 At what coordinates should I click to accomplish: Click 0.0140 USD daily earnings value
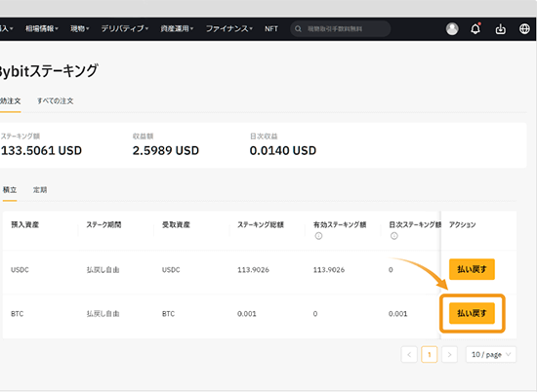[283, 150]
